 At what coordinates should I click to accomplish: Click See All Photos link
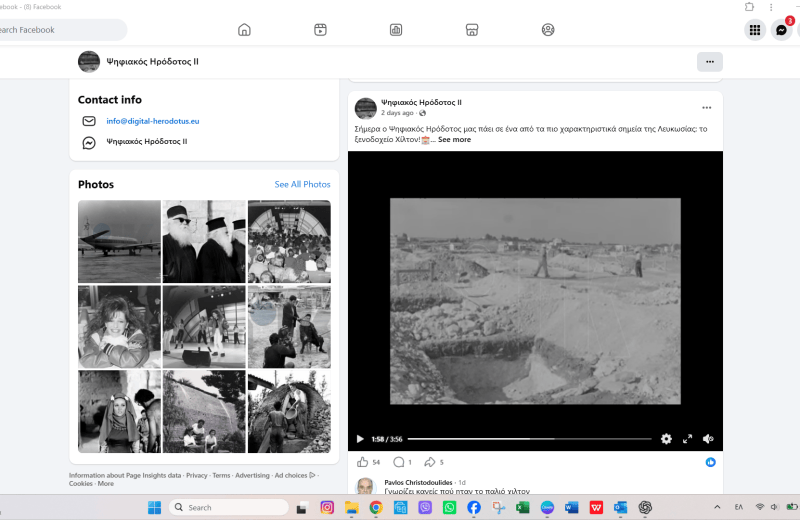(302, 184)
